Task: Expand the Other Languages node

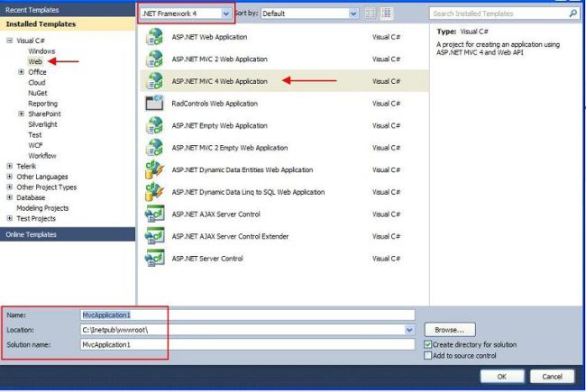Action: coord(10,177)
